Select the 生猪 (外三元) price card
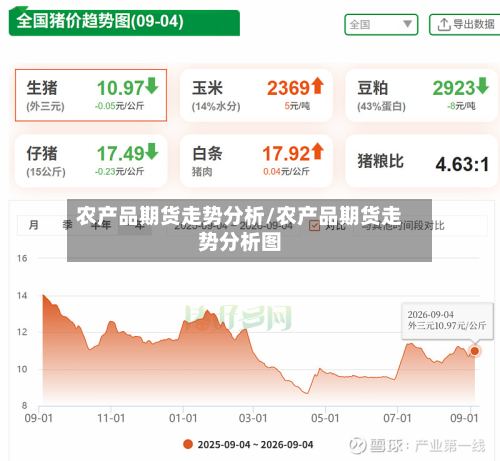The height and width of the screenshot is (461, 500). pos(91,95)
